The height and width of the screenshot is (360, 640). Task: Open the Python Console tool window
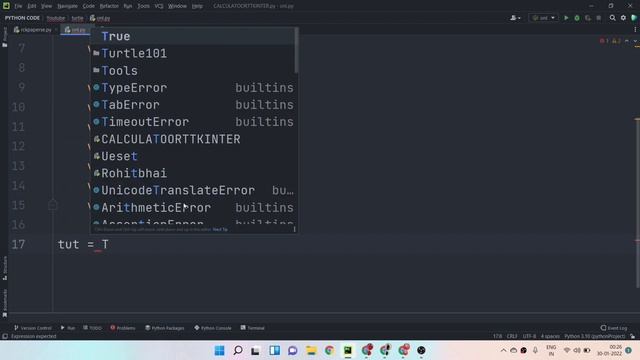(213, 328)
